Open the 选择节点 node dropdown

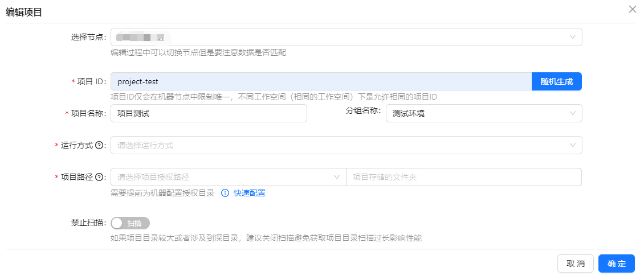(x=342, y=37)
